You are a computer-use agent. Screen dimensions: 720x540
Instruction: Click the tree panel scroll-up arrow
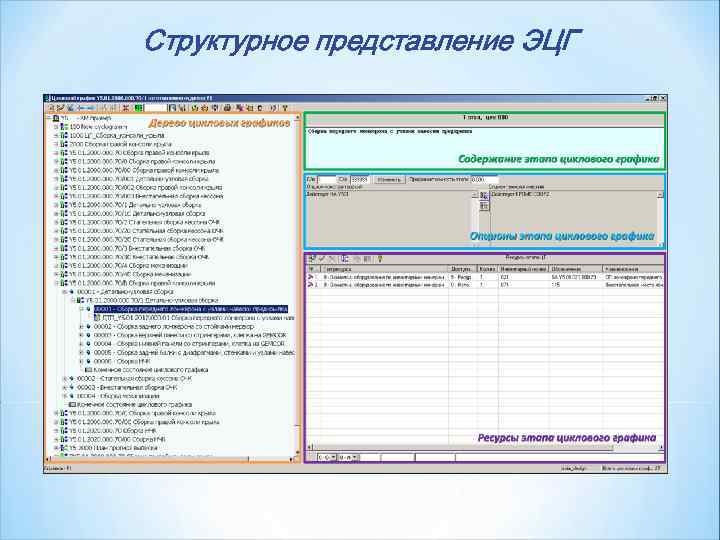tap(297, 118)
